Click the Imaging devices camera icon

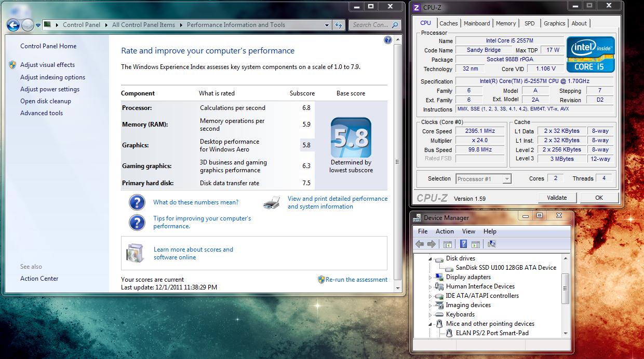pyautogui.click(x=439, y=305)
